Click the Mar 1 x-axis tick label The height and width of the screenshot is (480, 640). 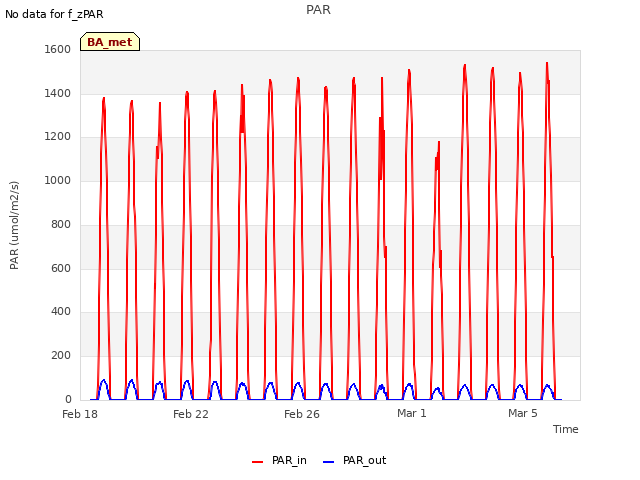pos(412,413)
